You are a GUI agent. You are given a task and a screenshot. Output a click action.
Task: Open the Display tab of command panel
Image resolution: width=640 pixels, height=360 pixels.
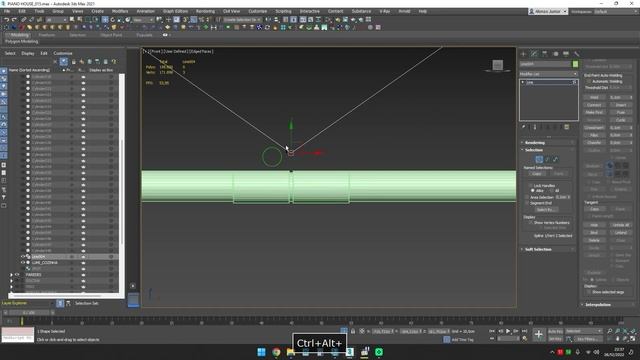pos(566,54)
